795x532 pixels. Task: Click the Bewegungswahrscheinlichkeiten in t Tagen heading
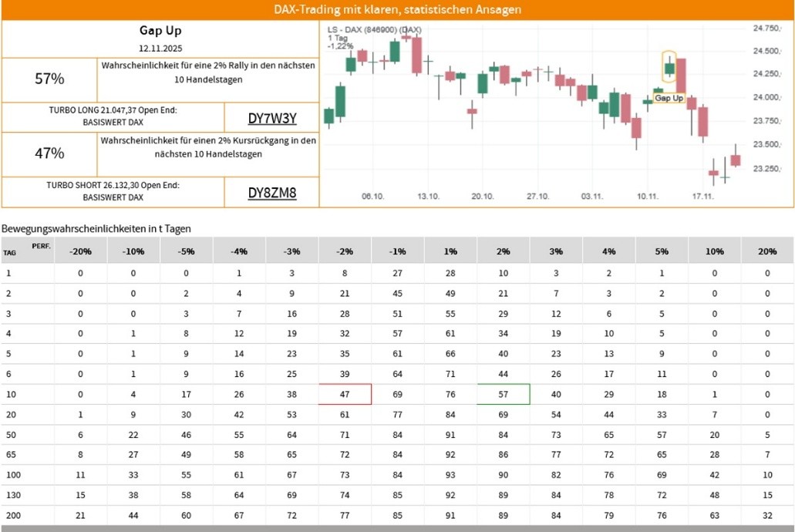tap(96, 229)
